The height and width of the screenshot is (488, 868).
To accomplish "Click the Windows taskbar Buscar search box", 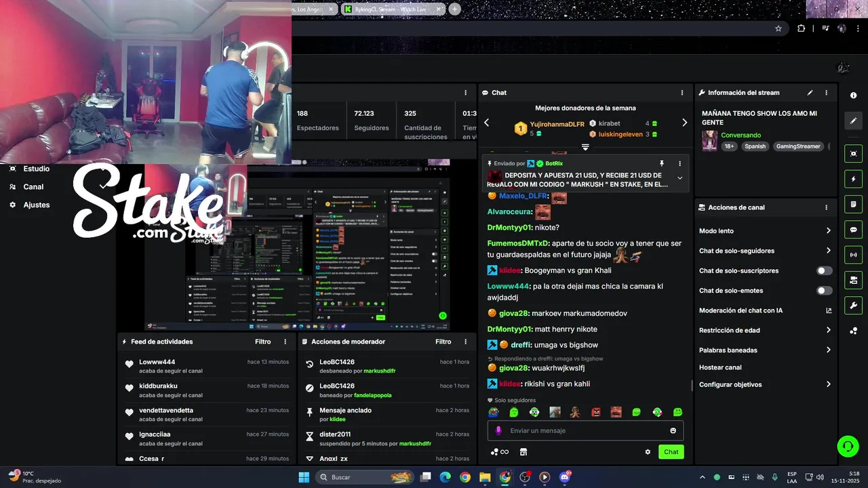I will point(363,477).
